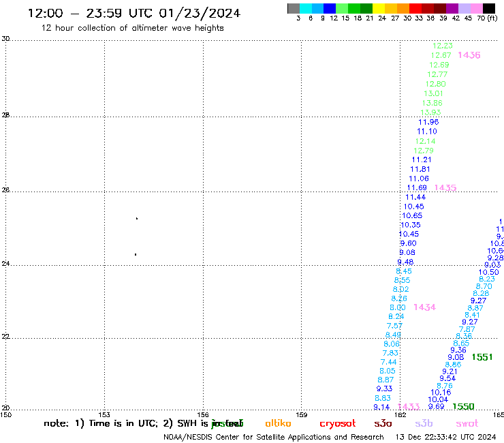Click the NOAA/NESDIS credit line
Image resolution: width=504 pixels, height=443 pixels.
point(274,438)
